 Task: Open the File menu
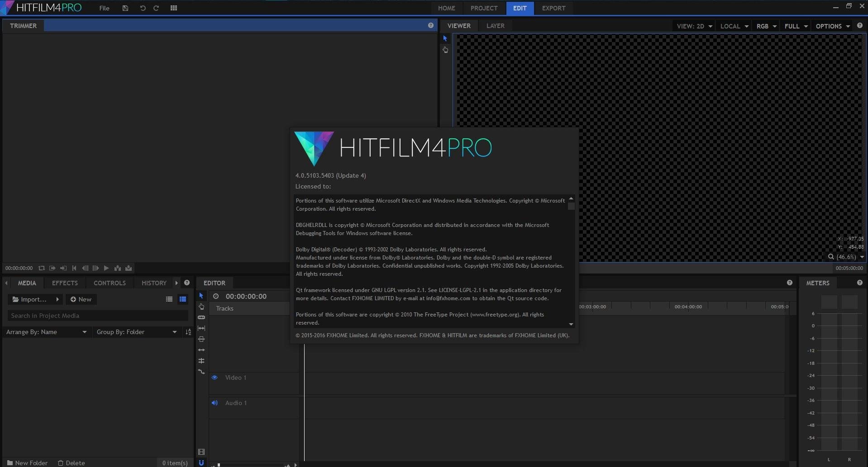[104, 8]
